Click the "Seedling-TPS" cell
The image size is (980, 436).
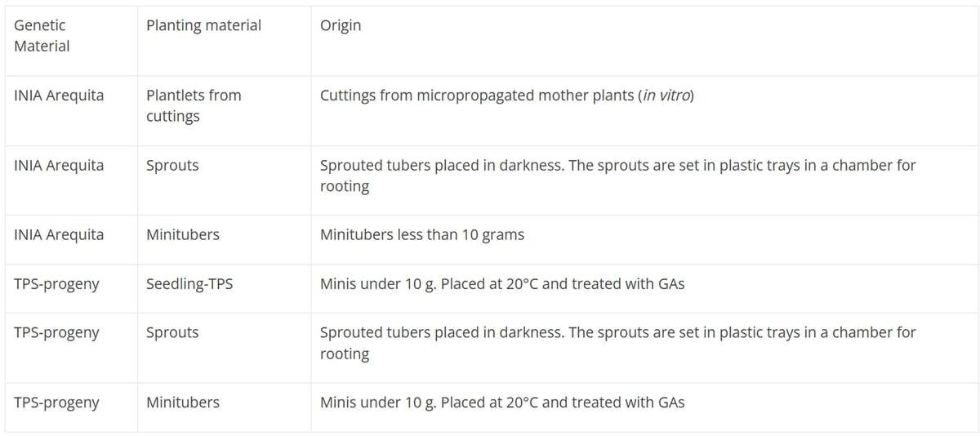(189, 284)
